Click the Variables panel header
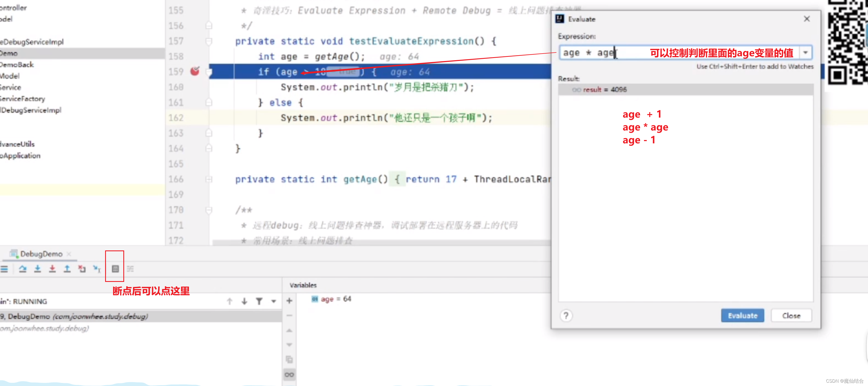The image size is (868, 386). click(303, 285)
